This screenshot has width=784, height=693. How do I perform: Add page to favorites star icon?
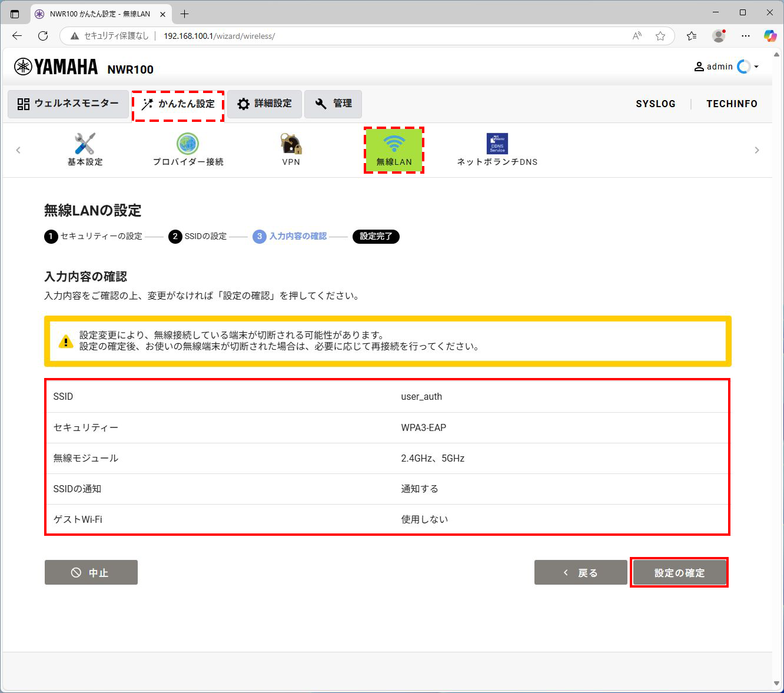coord(660,36)
